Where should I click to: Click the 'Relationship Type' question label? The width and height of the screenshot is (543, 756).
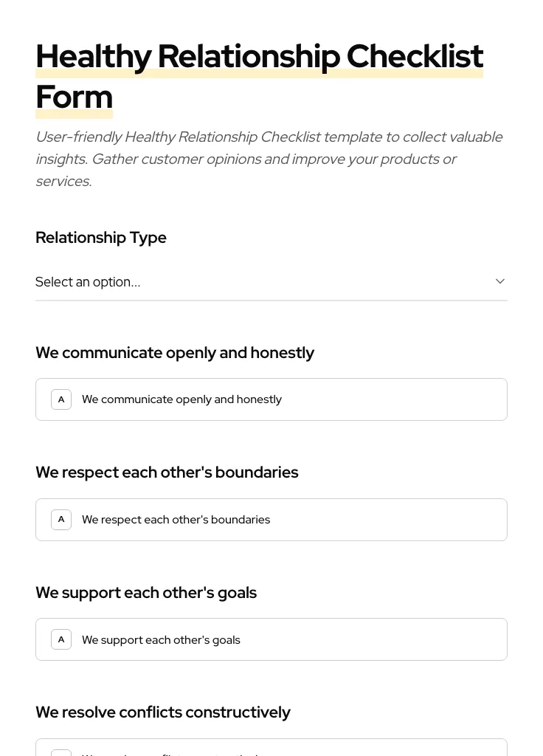[101, 237]
